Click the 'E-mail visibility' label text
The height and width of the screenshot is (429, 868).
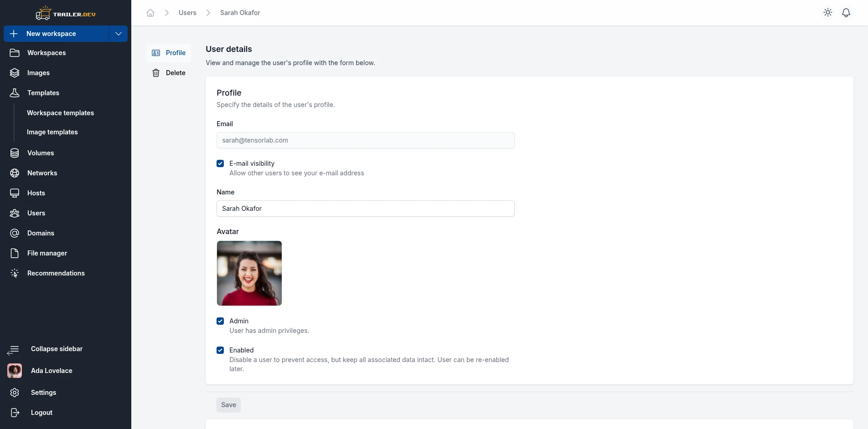(x=252, y=163)
